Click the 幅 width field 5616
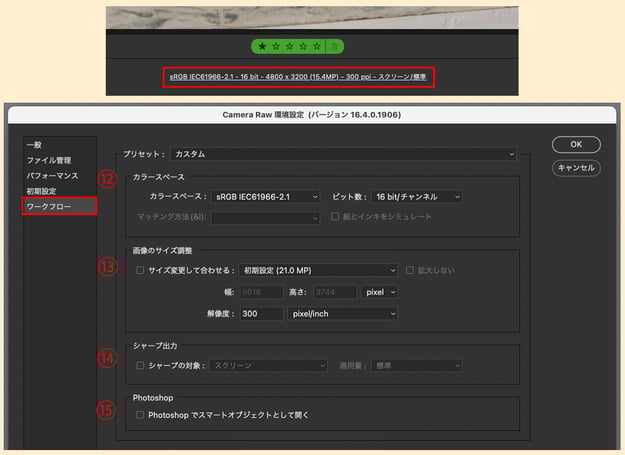This screenshot has height=455, width=625. (261, 292)
